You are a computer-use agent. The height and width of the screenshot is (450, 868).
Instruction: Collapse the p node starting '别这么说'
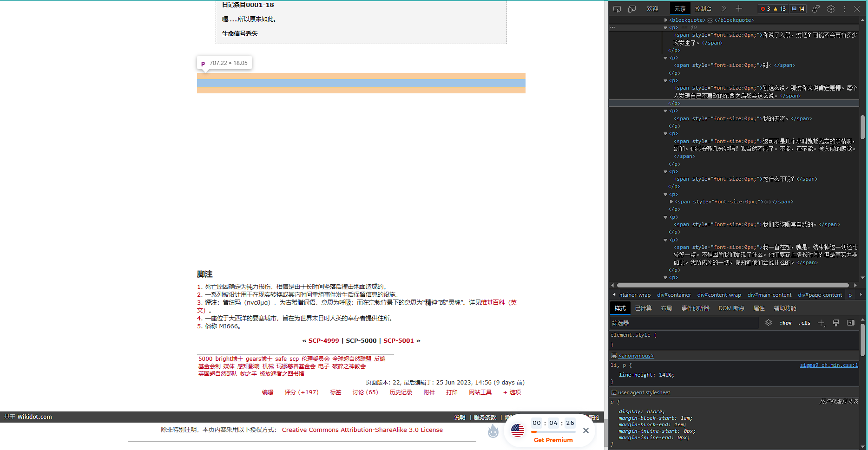(x=665, y=81)
